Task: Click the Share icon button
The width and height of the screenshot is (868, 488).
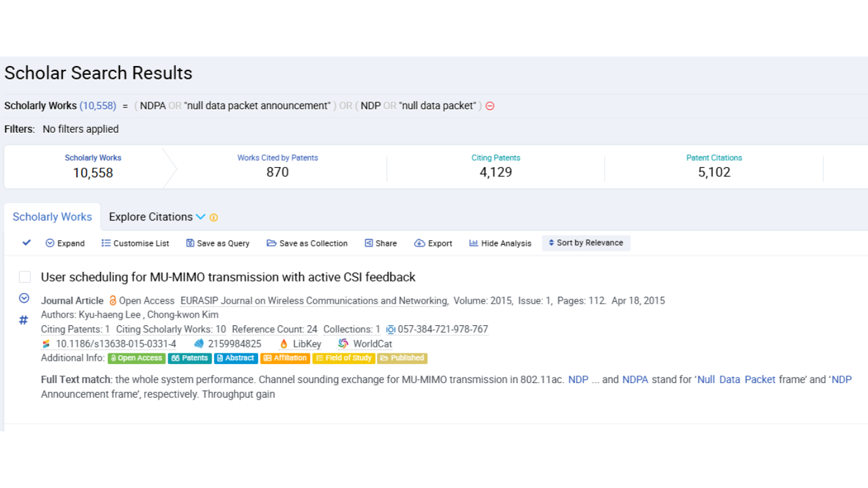Action: click(x=369, y=243)
